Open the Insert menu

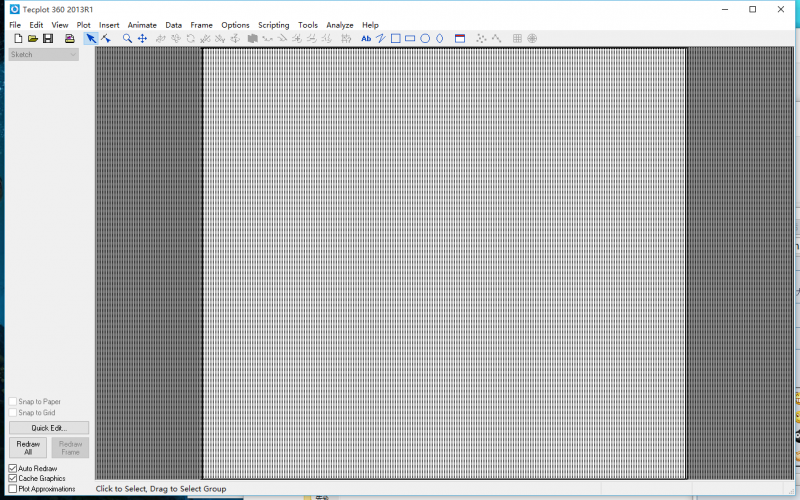coord(109,25)
